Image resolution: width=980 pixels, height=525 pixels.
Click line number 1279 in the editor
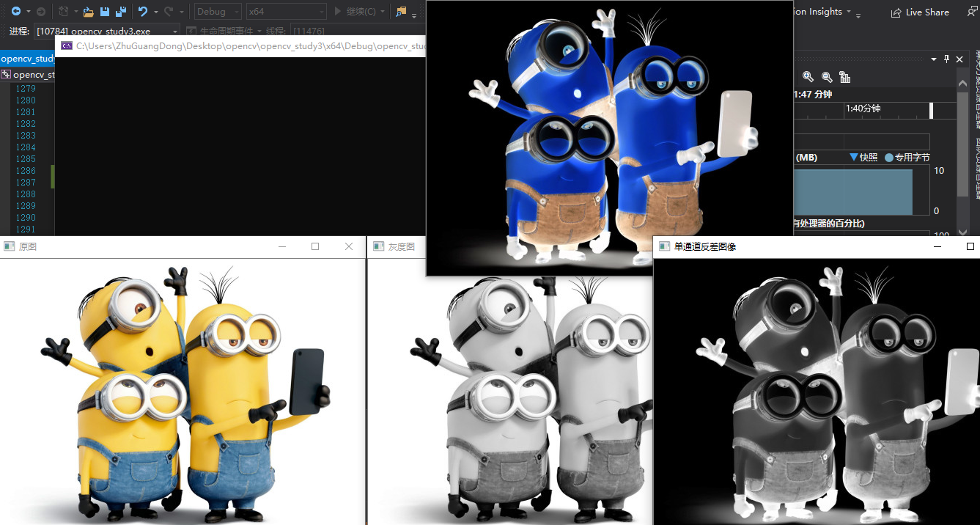pos(26,89)
